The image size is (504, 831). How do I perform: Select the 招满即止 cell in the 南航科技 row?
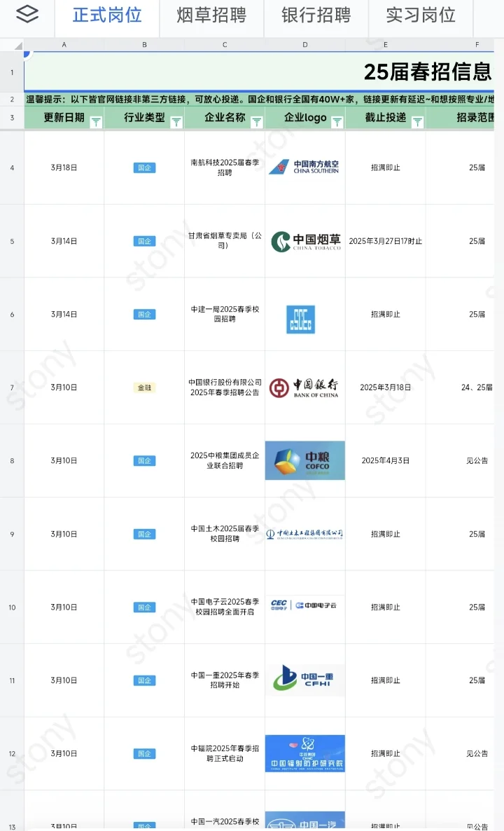(386, 167)
